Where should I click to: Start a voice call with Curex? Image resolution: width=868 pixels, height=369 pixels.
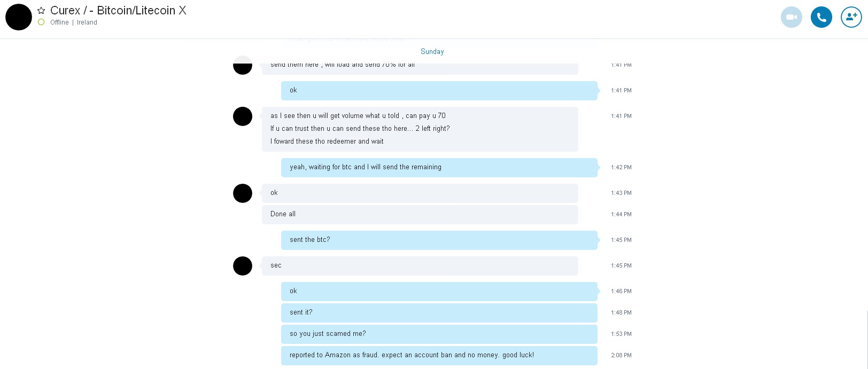click(x=821, y=17)
